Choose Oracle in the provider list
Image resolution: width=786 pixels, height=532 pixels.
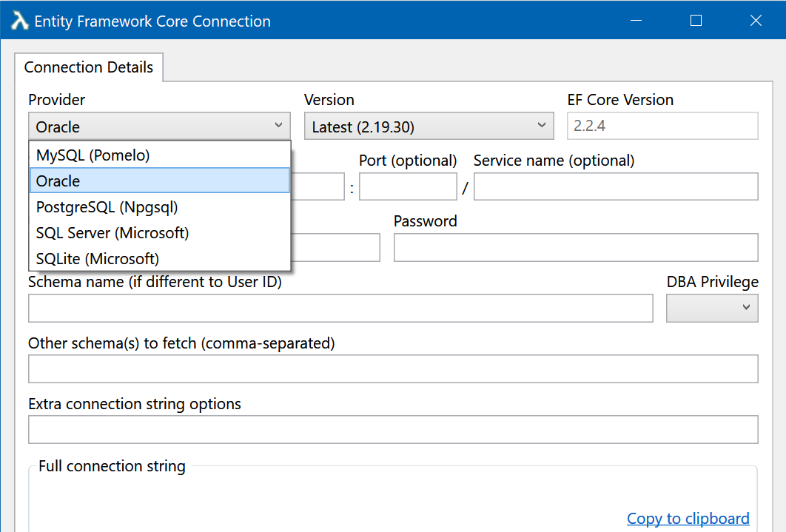[159, 181]
